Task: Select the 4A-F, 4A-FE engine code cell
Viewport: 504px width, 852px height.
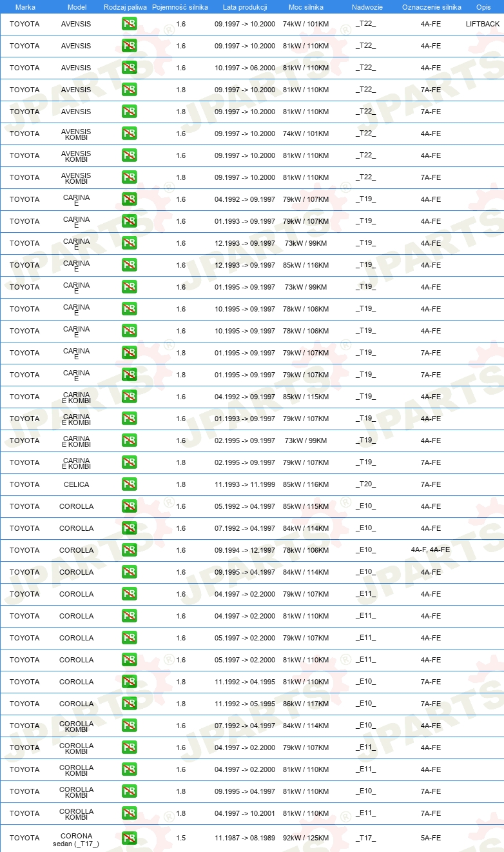Action: pyautogui.click(x=431, y=550)
